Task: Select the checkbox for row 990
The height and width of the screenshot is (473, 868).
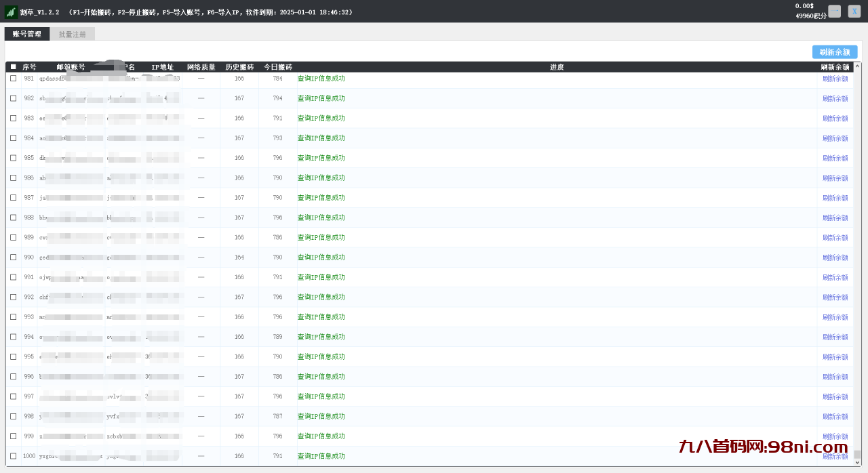Action: click(13, 258)
